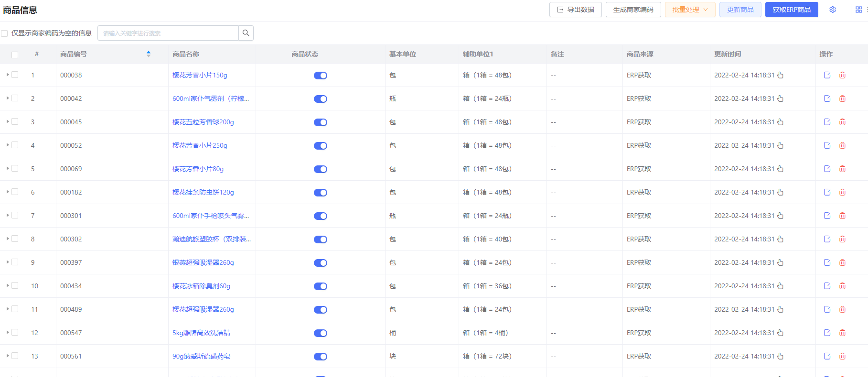Image resolution: width=868 pixels, height=381 pixels.
Task: Click 生成商家编码 button
Action: click(x=633, y=10)
